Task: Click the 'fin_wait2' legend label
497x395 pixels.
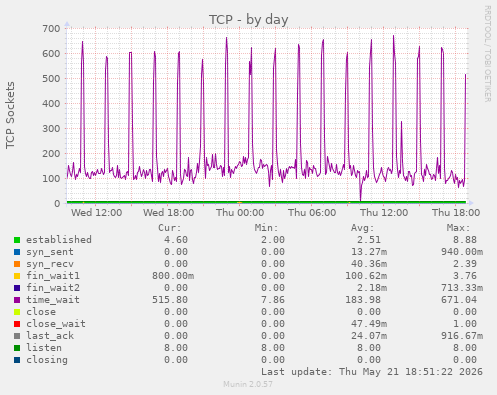Action: click(53, 288)
